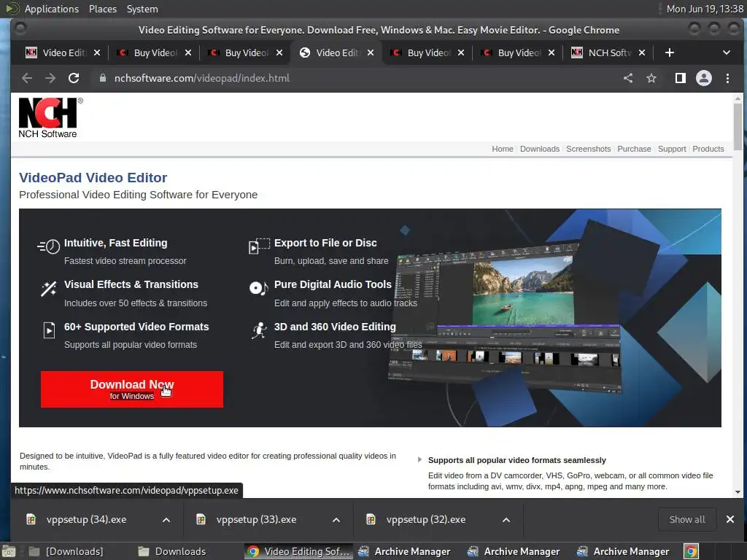747x560 pixels.
Task: Click the Export to File or Disc icon
Action: tap(259, 246)
